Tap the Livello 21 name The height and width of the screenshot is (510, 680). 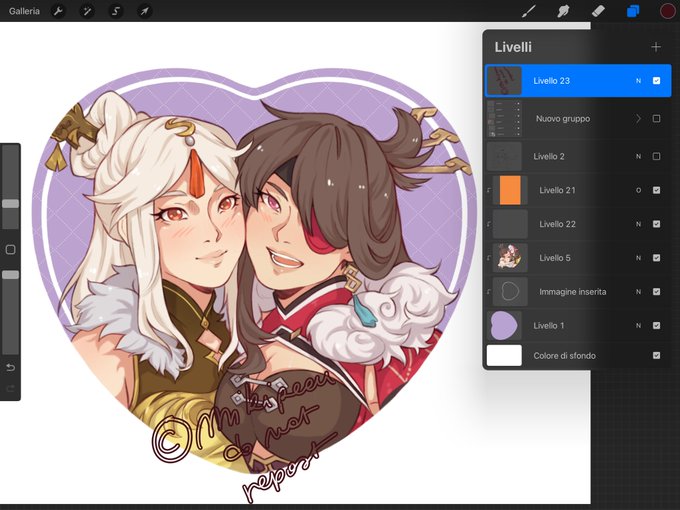[557, 190]
